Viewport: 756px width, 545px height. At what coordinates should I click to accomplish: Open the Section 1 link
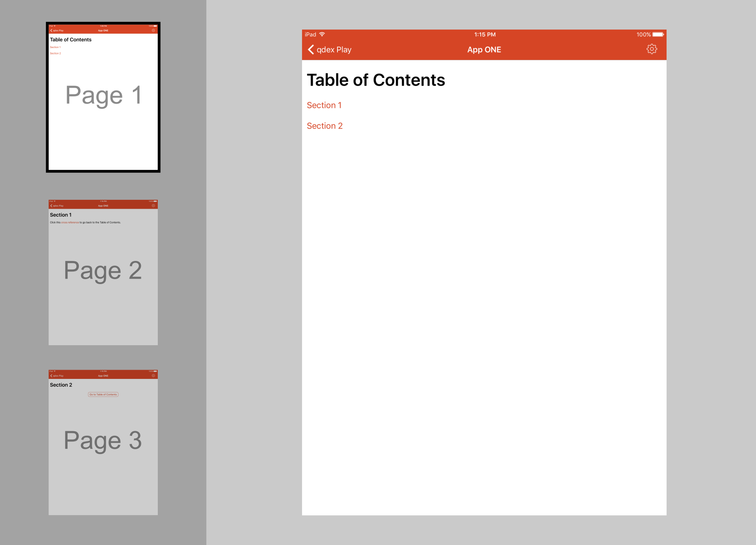324,105
